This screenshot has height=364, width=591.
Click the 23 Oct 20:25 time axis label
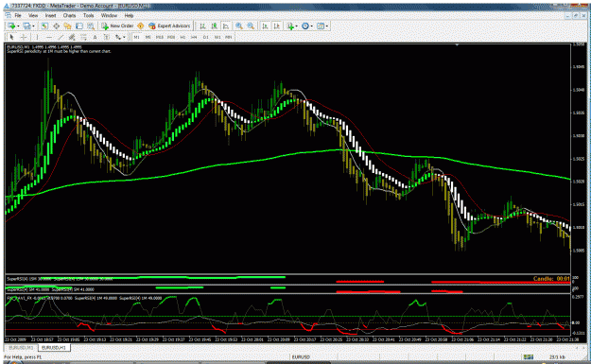332,339
